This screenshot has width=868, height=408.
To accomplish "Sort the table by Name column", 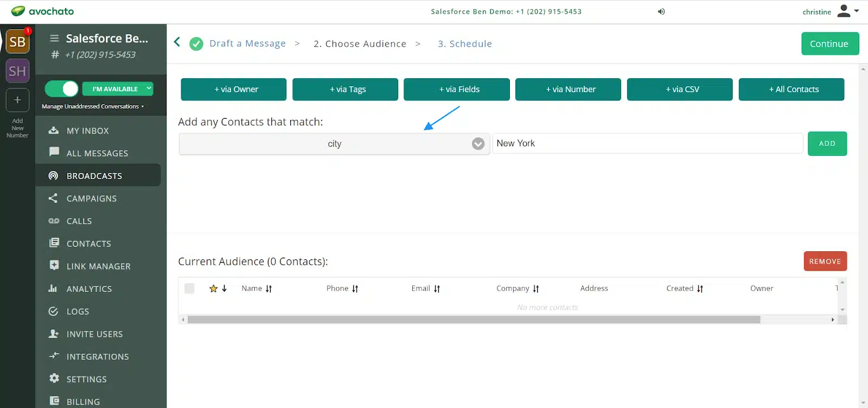I will click(257, 289).
